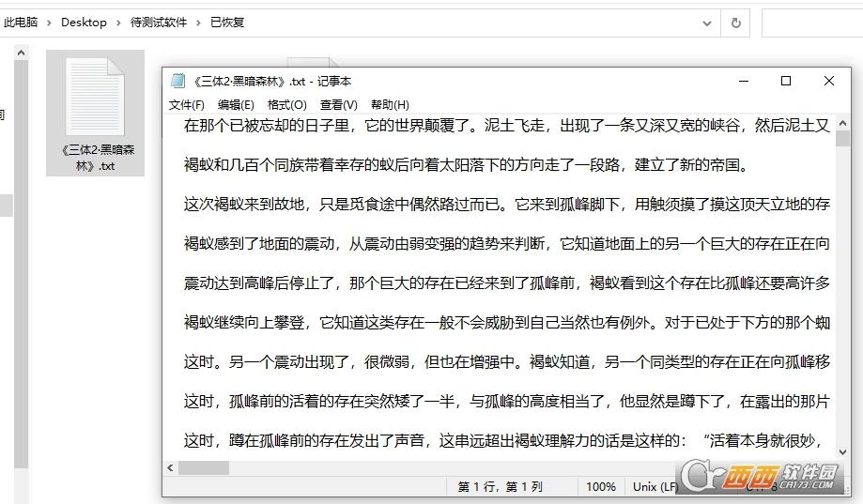Open the 格式(O) menu in Notepad

tap(286, 104)
